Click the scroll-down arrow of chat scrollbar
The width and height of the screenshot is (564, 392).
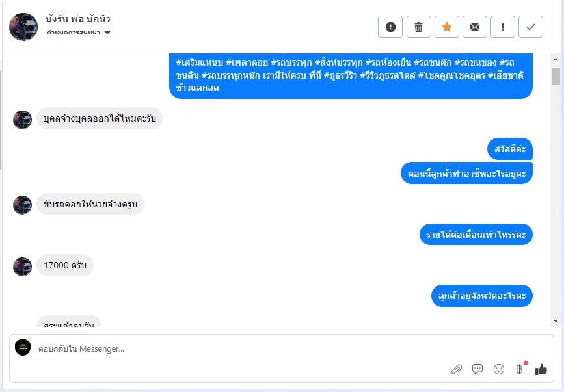pos(556,321)
